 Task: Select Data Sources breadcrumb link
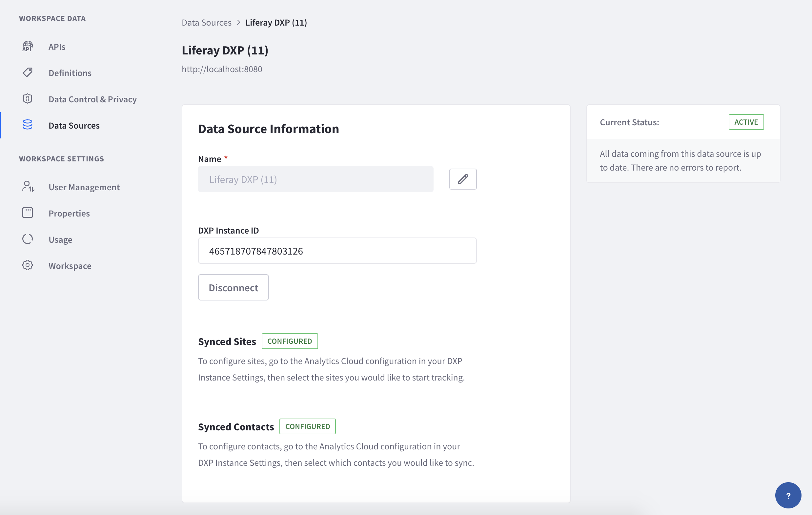(207, 22)
